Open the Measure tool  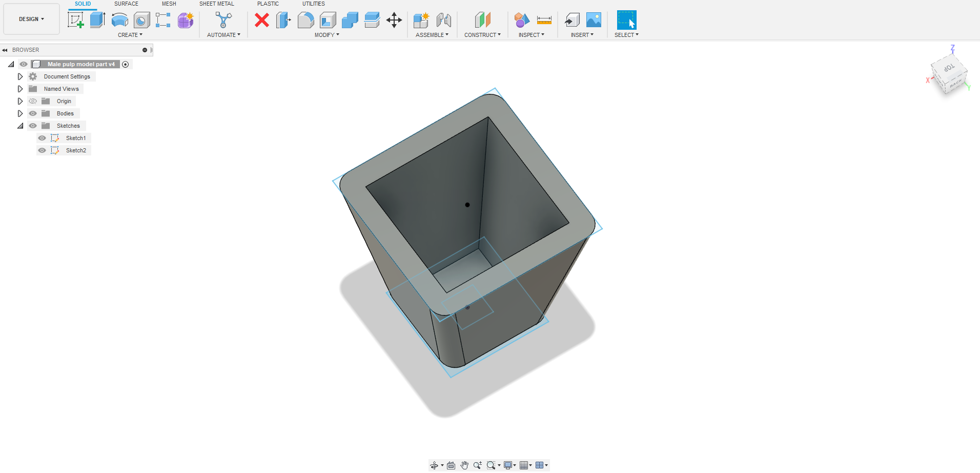[544, 20]
